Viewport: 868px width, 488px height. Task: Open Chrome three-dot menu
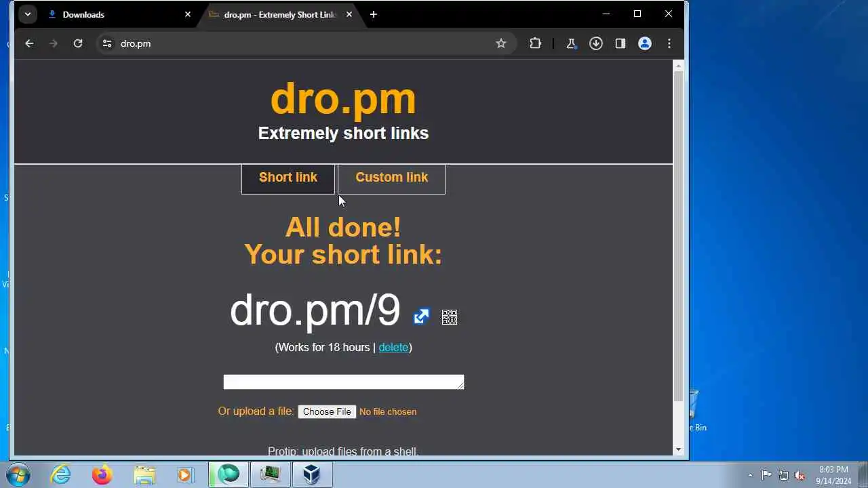click(669, 43)
